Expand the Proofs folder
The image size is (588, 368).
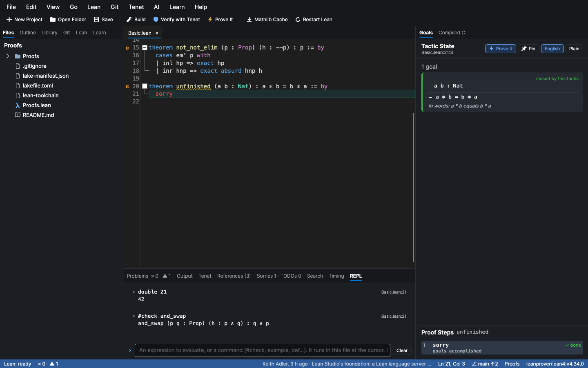(7, 56)
